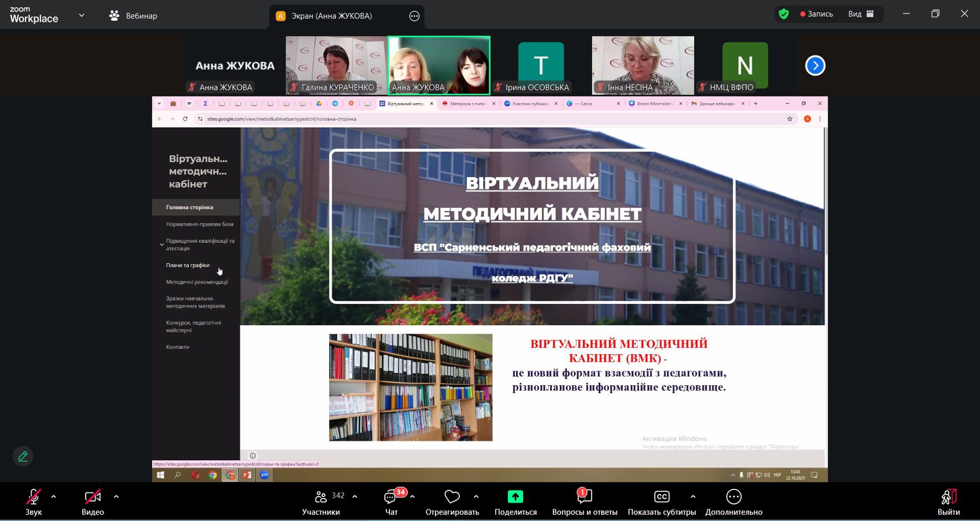Click the encryption shield icon
This screenshot has height=521, width=980.
click(x=784, y=14)
